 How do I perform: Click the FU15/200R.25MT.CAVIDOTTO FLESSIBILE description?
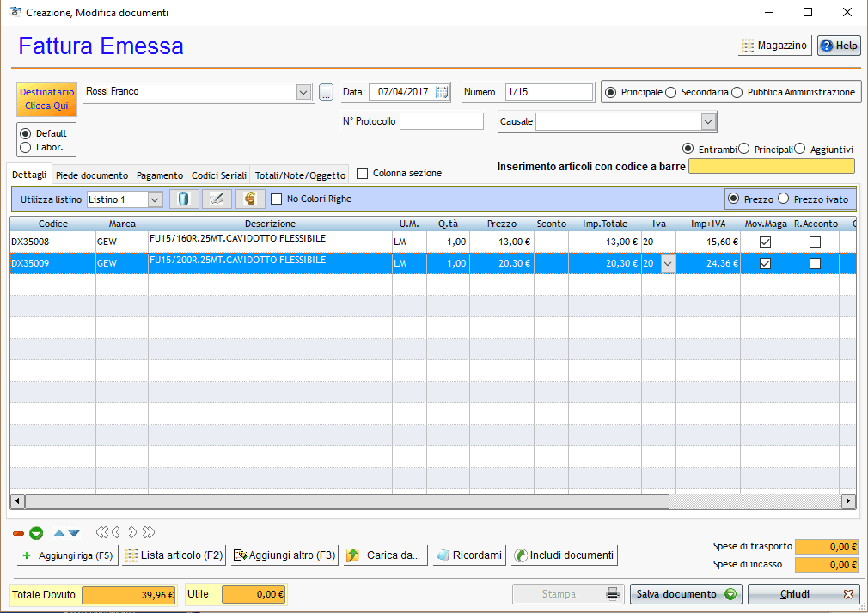pyautogui.click(x=237, y=260)
